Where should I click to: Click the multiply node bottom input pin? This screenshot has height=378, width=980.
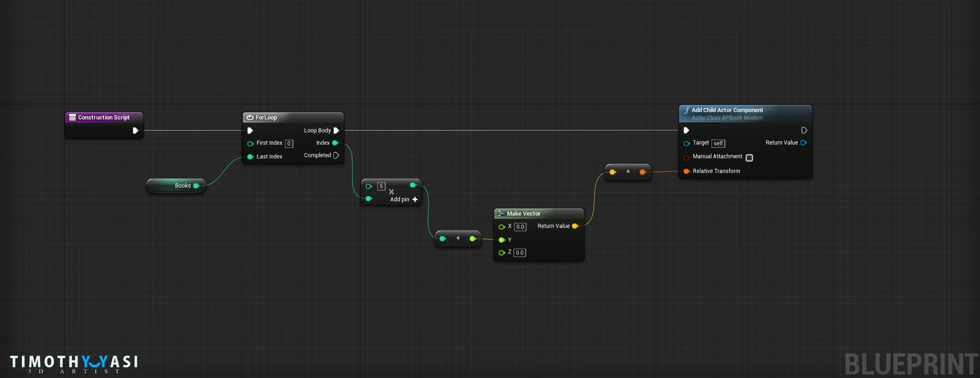coord(369,199)
